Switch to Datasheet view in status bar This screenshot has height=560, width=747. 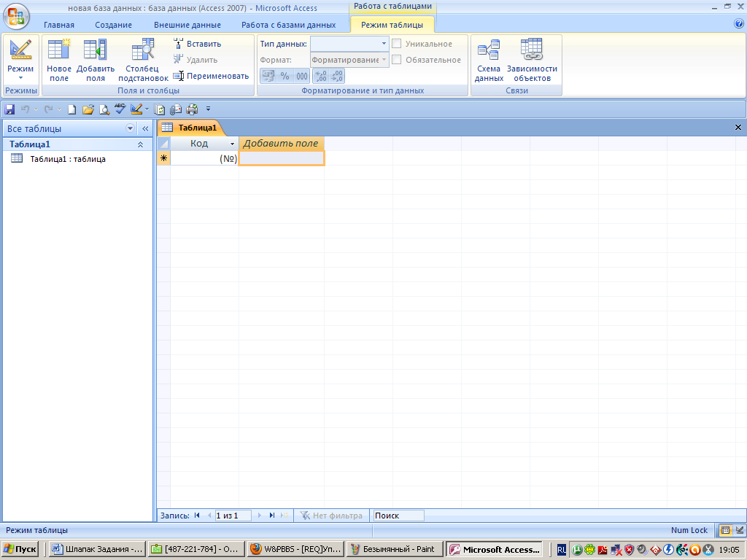[725, 530]
